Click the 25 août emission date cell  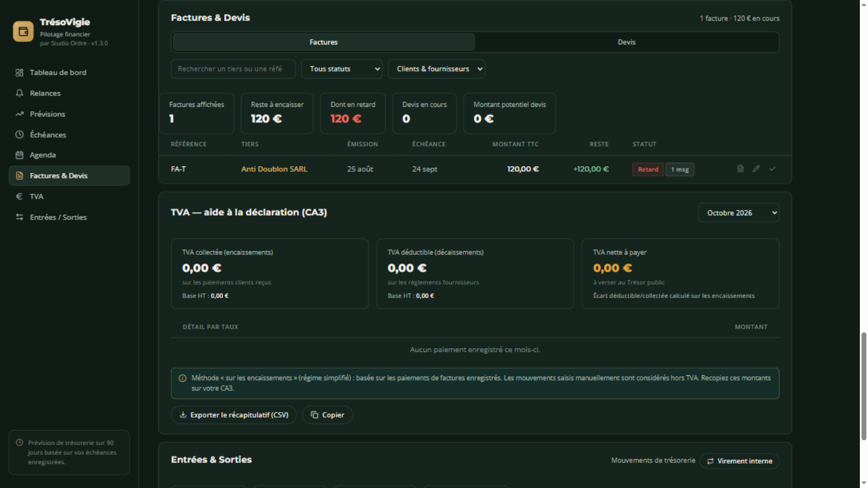click(360, 169)
